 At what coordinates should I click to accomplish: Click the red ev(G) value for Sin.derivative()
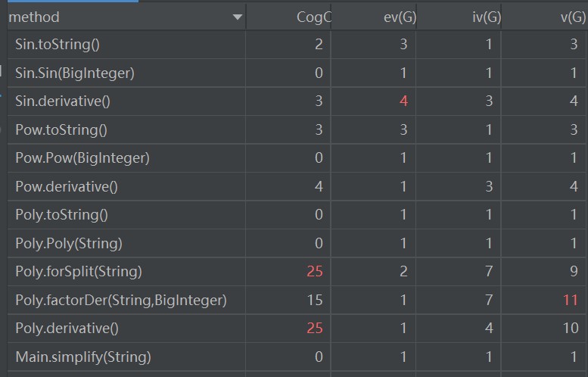[x=403, y=101]
